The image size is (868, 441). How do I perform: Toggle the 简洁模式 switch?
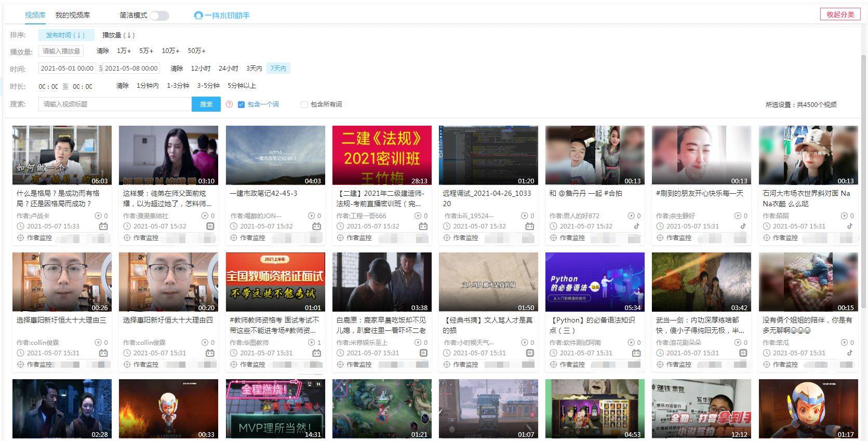160,16
